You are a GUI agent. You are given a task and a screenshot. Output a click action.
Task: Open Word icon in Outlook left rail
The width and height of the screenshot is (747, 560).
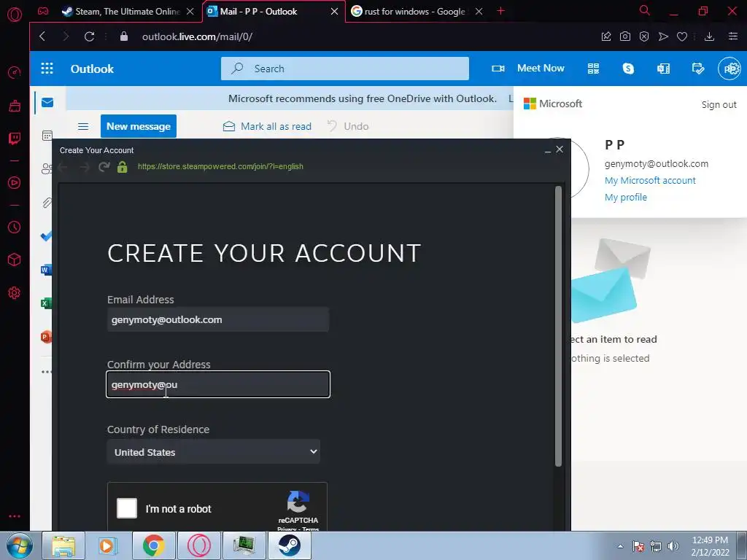(46, 270)
